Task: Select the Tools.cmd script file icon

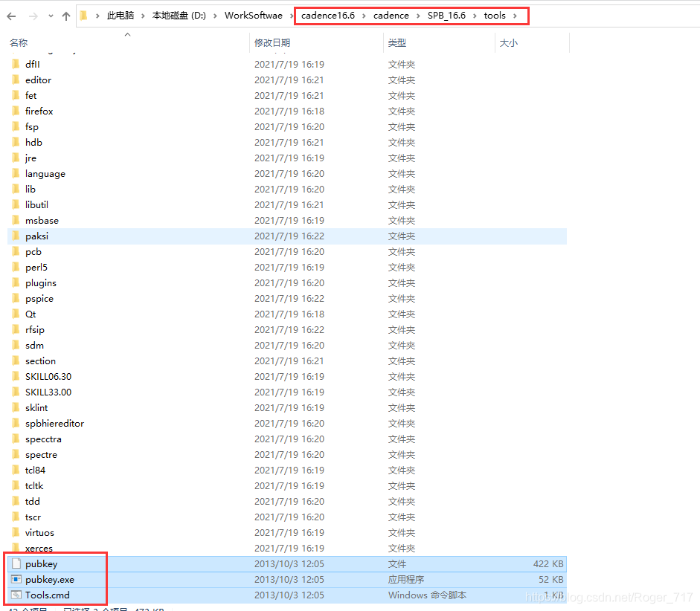Action: pyautogui.click(x=16, y=595)
